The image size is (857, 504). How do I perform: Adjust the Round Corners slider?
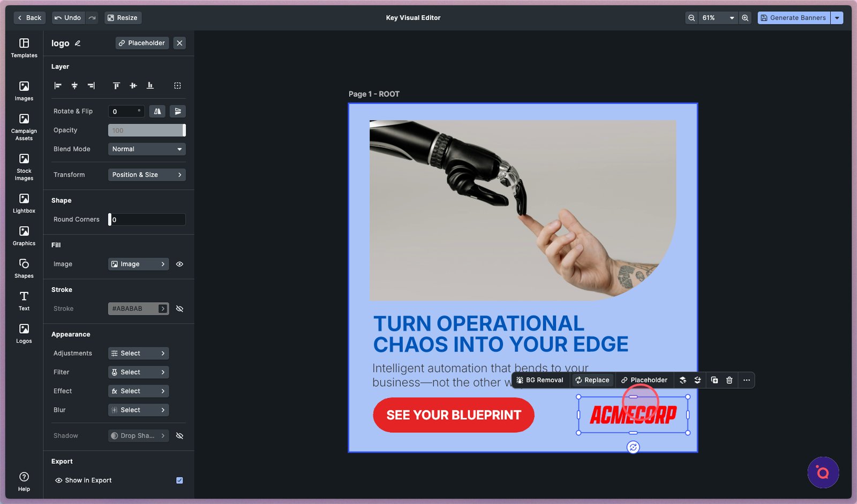147,220
